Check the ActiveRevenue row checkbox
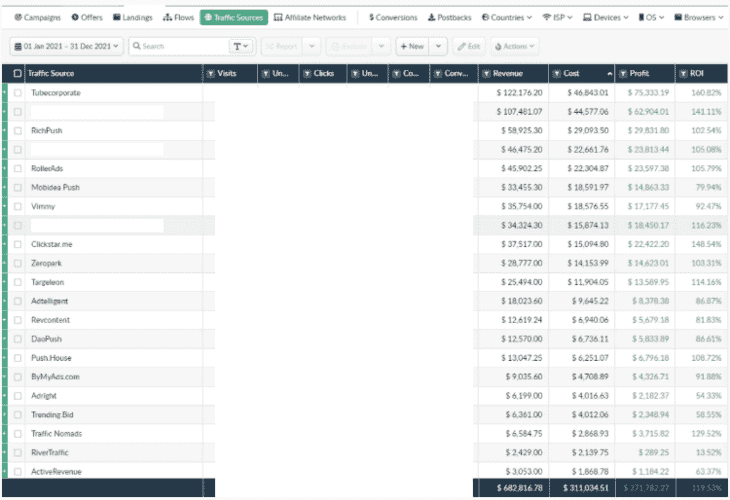Image resolution: width=730 pixels, height=500 pixels. (x=18, y=472)
